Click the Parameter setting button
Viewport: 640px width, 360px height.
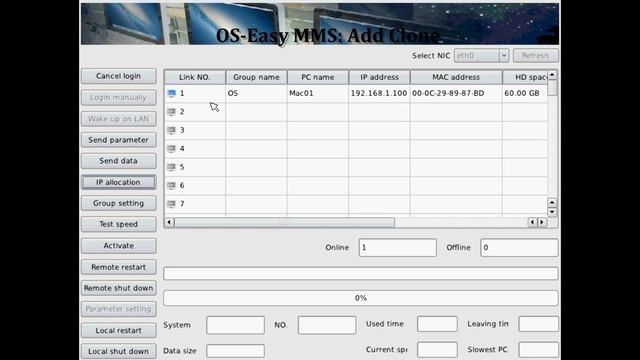pyautogui.click(x=118, y=309)
